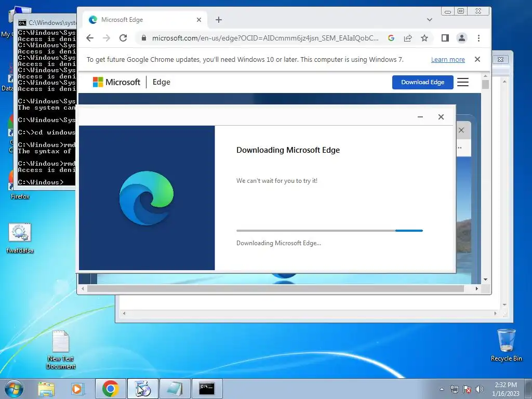The width and height of the screenshot is (532, 399).
Task: Click the Command Prompt window title bar
Action: (47, 23)
